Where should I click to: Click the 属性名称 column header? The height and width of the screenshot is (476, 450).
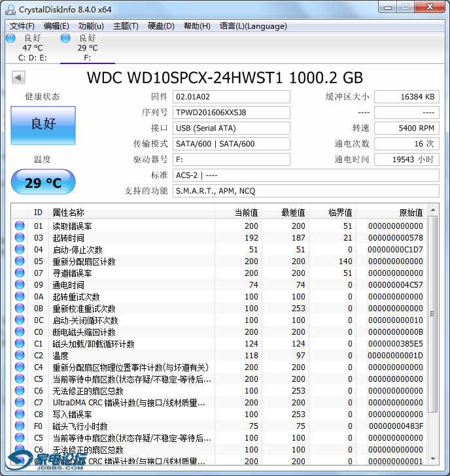pyautogui.click(x=131, y=212)
